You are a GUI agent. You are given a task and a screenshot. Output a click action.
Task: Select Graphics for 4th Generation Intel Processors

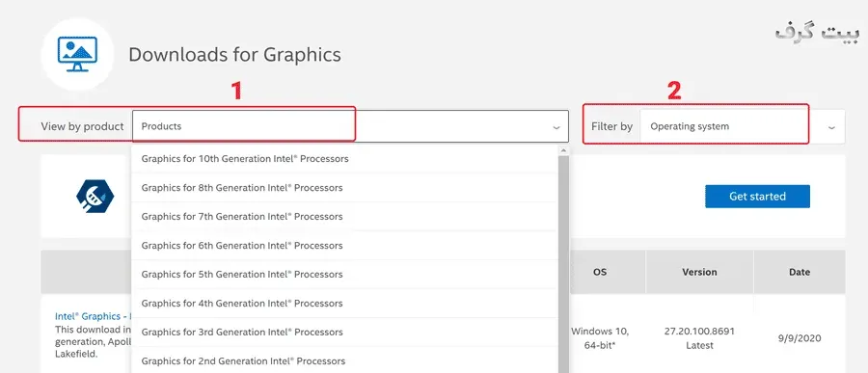point(344,303)
